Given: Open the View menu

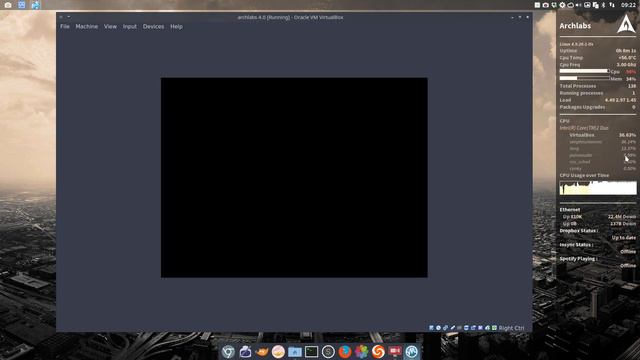Looking at the screenshot, I should pos(110,27).
